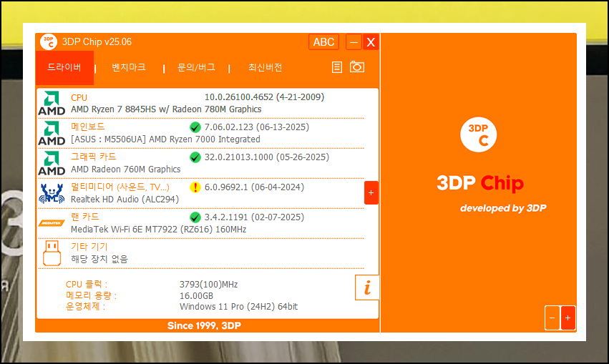Click the Since 1999, 3DP footer
The height and width of the screenshot is (364, 609).
pyautogui.click(x=204, y=325)
